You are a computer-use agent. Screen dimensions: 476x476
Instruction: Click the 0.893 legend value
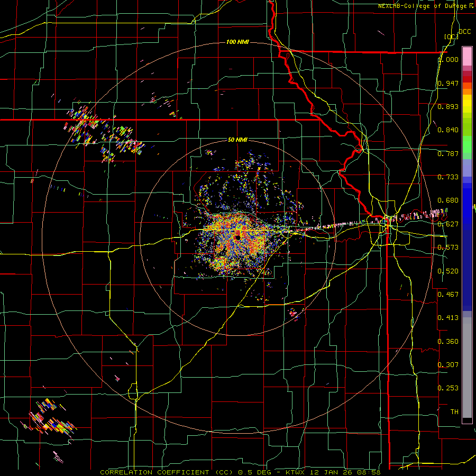[x=448, y=106]
